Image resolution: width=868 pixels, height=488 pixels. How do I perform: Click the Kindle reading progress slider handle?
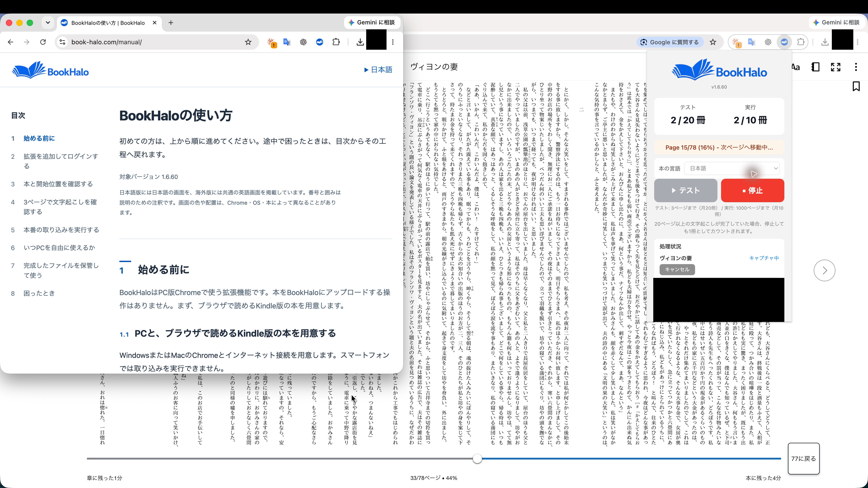pyautogui.click(x=477, y=459)
